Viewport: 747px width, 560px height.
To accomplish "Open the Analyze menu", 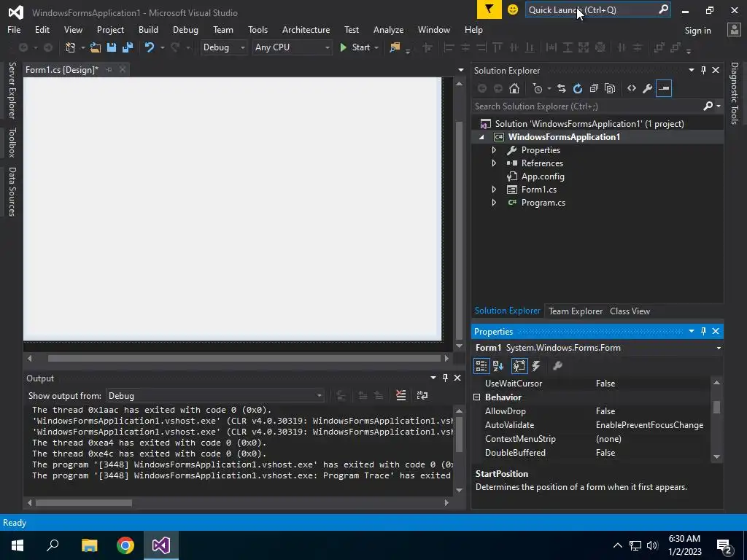I will click(x=388, y=29).
